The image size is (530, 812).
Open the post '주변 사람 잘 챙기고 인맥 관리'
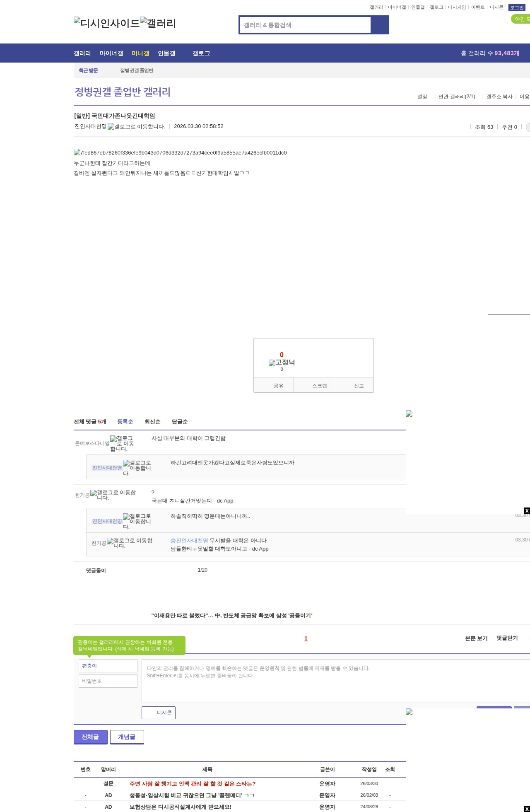pos(193,784)
